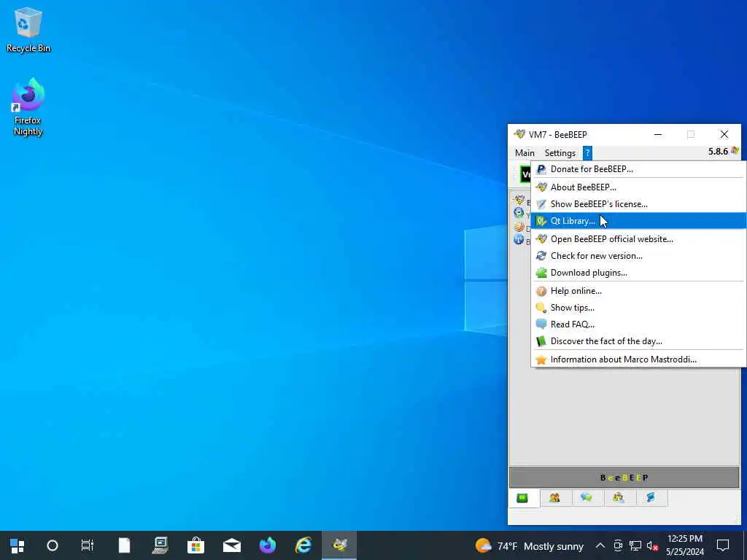The image size is (747, 560).
Task: Open Help online menu entry
Action: pos(638,291)
